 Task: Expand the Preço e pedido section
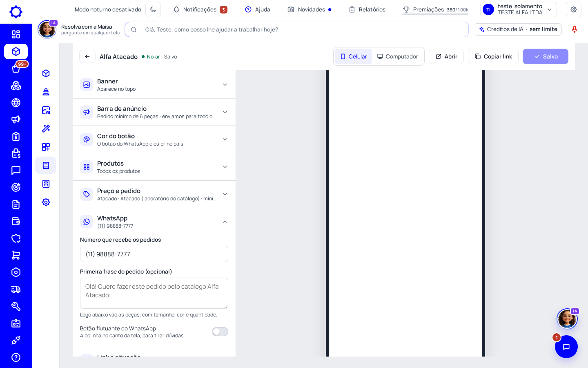(x=154, y=194)
